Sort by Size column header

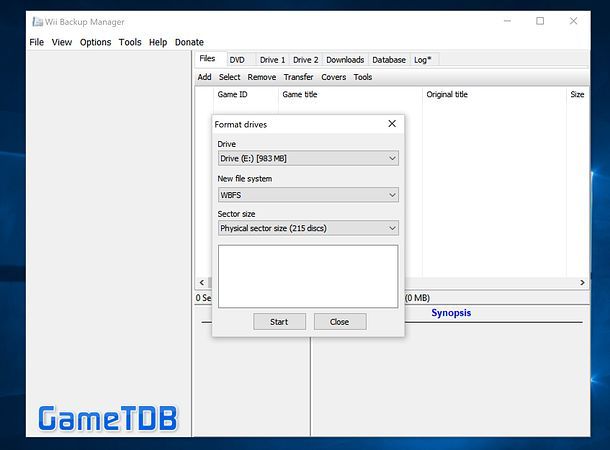coord(577,95)
